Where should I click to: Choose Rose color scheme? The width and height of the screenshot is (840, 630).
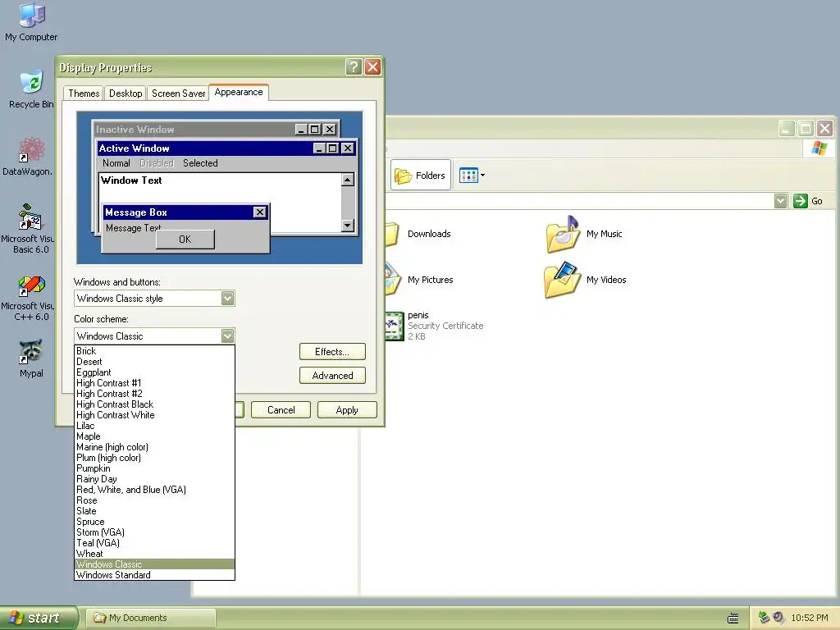(154, 500)
